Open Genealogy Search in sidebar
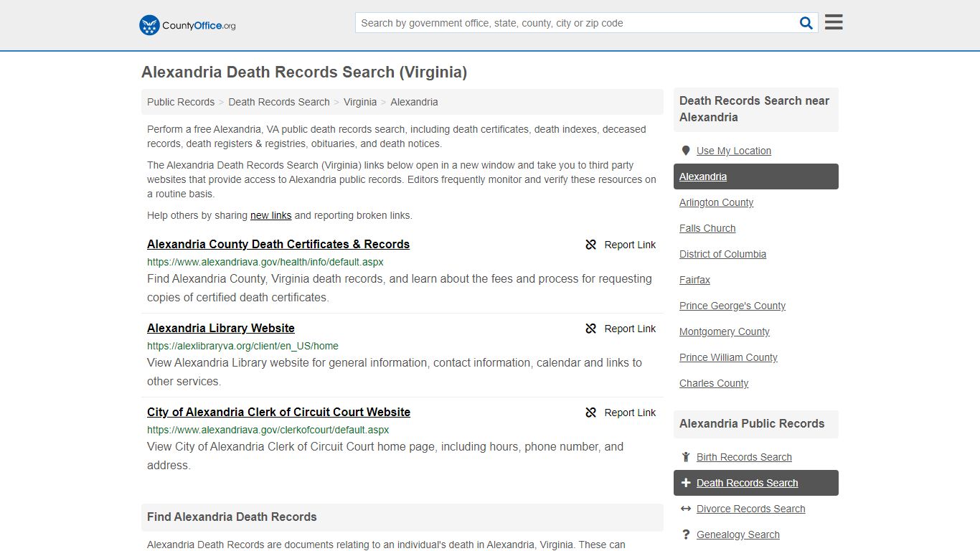 738,534
